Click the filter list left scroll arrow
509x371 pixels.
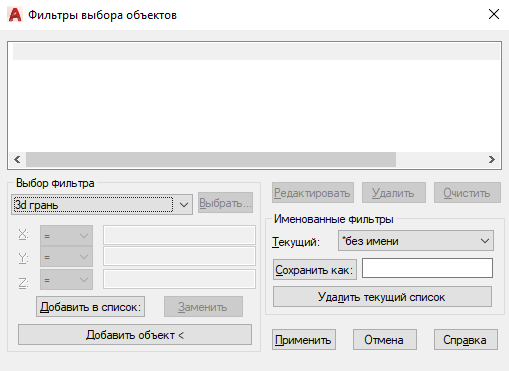tap(17, 159)
